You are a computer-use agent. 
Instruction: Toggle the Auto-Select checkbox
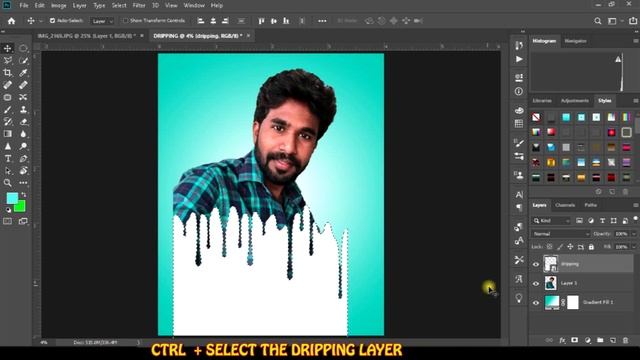coord(52,20)
